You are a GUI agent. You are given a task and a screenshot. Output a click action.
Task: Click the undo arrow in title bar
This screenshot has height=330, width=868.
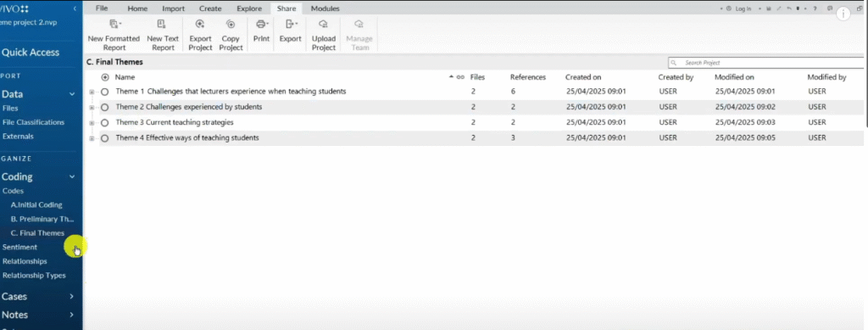789,8
